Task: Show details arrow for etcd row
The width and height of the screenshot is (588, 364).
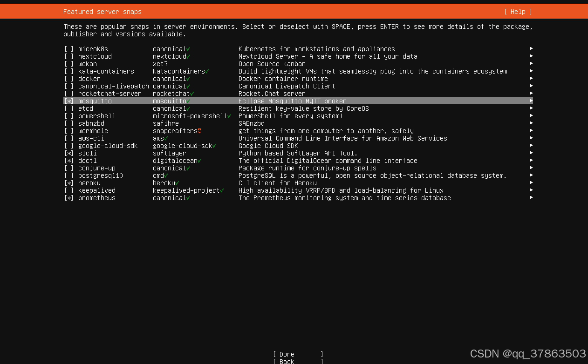Action: coord(531,108)
